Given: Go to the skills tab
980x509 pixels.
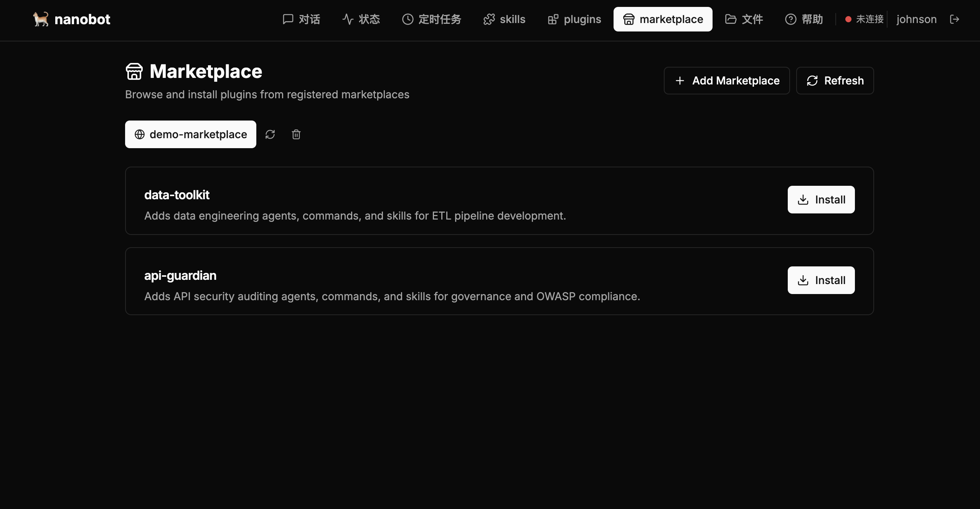Looking at the screenshot, I should coord(504,19).
